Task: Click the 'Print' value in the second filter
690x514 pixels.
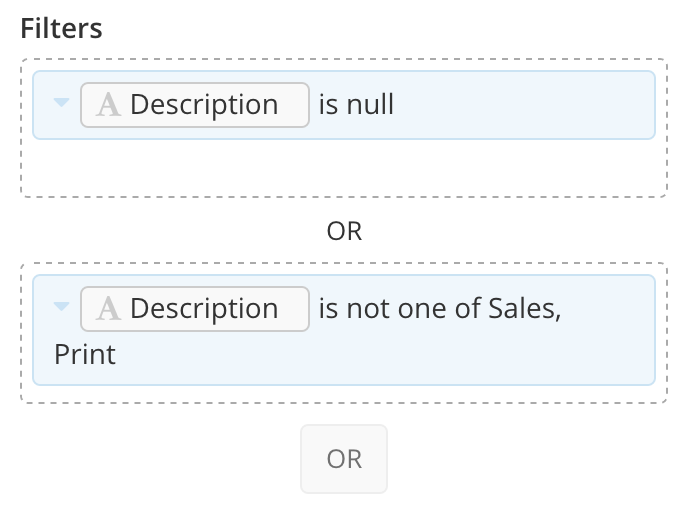Action: coord(85,355)
